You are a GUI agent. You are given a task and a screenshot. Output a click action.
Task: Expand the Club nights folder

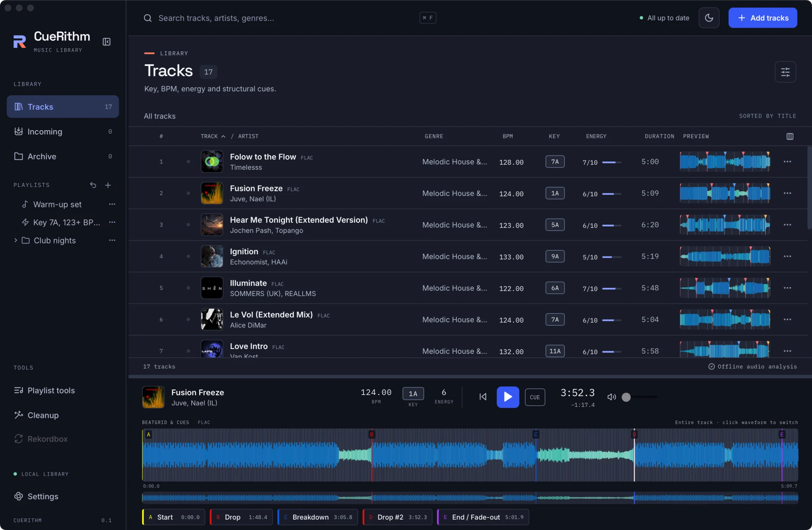(15, 240)
